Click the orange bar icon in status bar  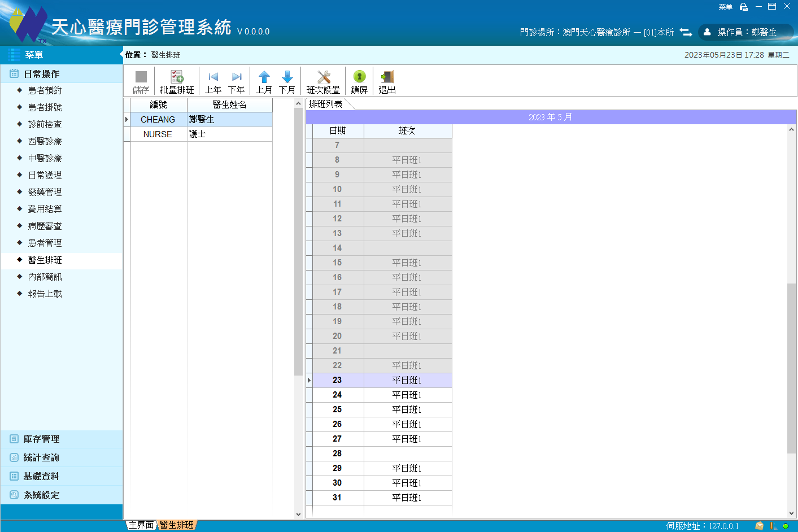pyautogui.click(x=773, y=526)
